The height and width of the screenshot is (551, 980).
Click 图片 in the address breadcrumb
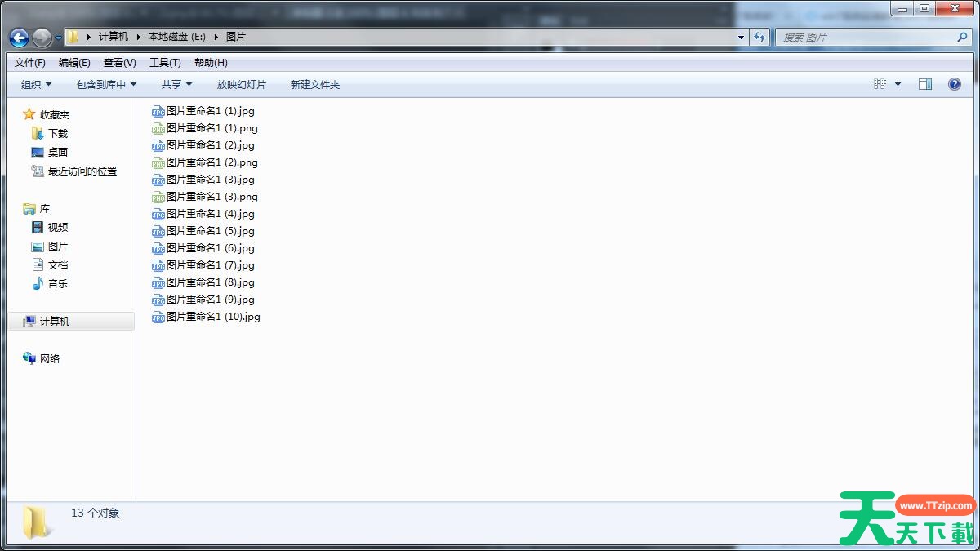point(236,37)
